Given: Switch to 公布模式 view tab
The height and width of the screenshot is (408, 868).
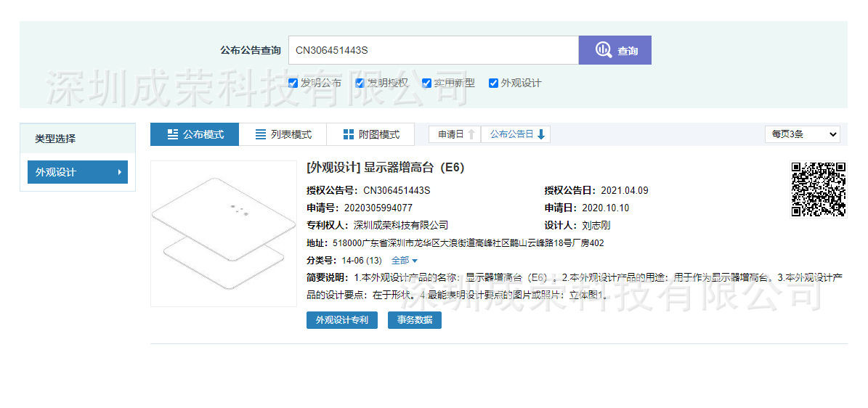Looking at the screenshot, I should [x=195, y=134].
